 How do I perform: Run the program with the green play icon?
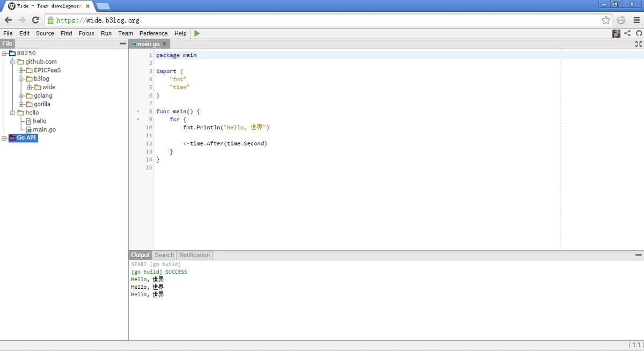tap(197, 33)
